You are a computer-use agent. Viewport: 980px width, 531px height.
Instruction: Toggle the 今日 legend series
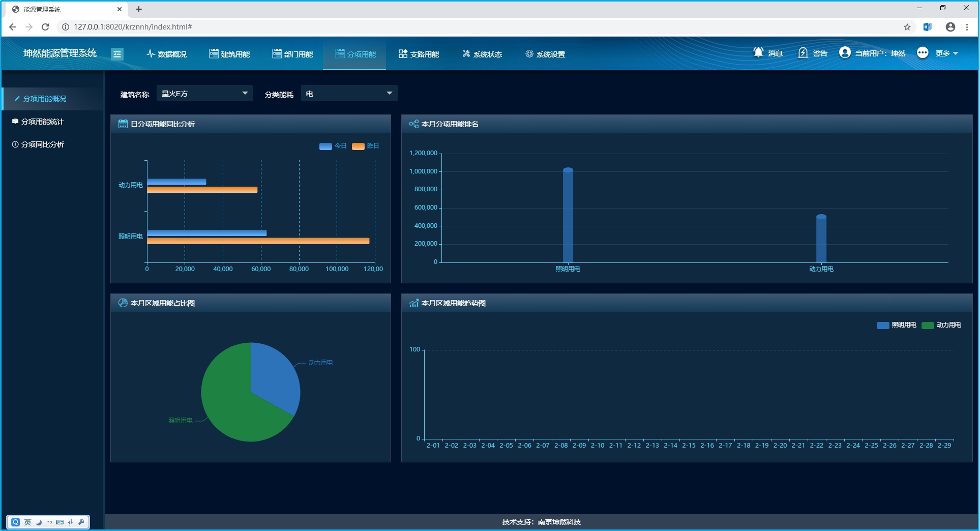325,146
